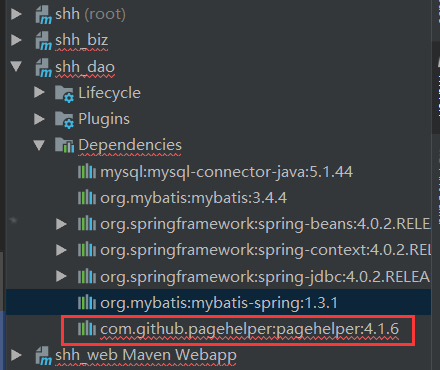Select the shh_biz label

(x=81, y=41)
